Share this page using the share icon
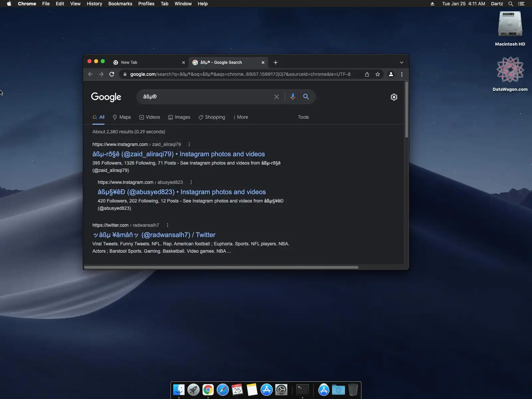Screen dimensions: 532x399 click(367, 74)
